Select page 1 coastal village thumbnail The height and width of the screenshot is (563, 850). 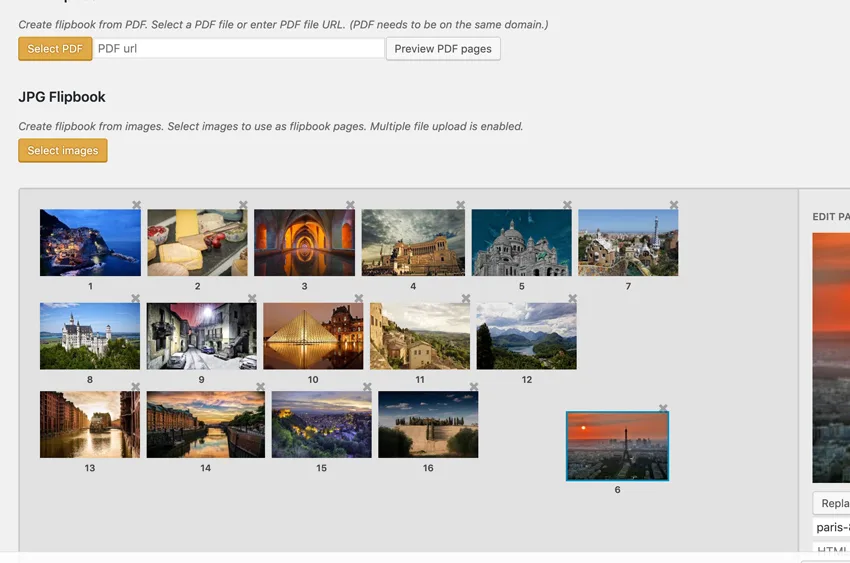click(x=90, y=243)
